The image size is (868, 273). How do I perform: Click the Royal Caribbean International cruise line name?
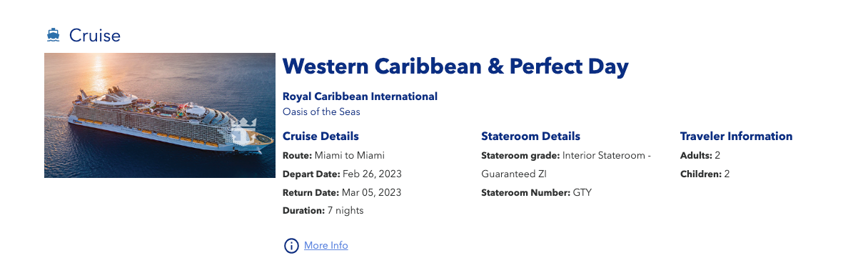click(x=360, y=96)
